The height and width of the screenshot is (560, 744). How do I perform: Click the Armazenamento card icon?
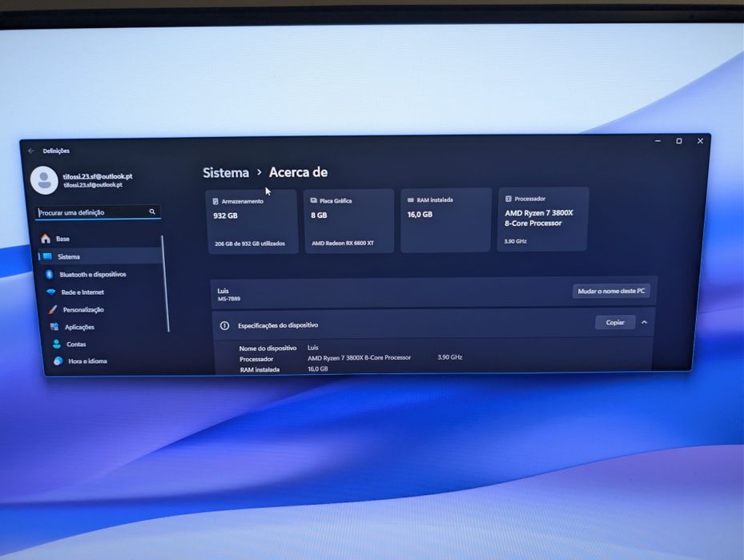click(x=215, y=201)
